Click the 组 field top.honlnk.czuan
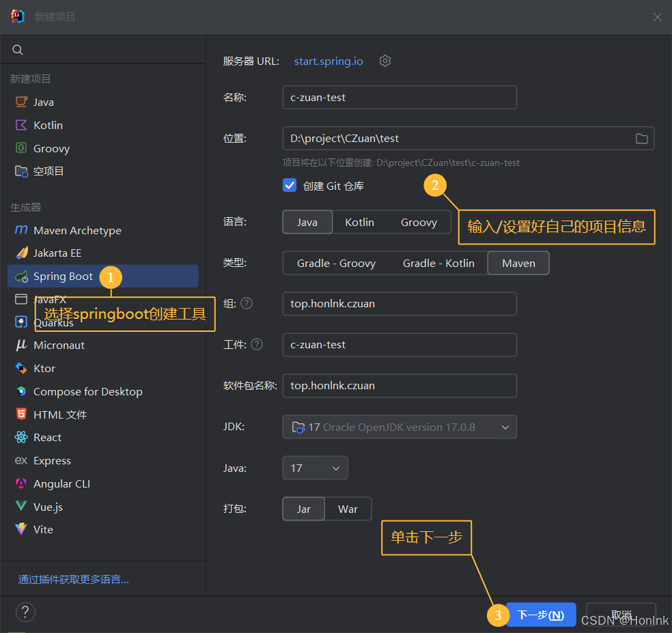The image size is (672, 633). coord(400,303)
